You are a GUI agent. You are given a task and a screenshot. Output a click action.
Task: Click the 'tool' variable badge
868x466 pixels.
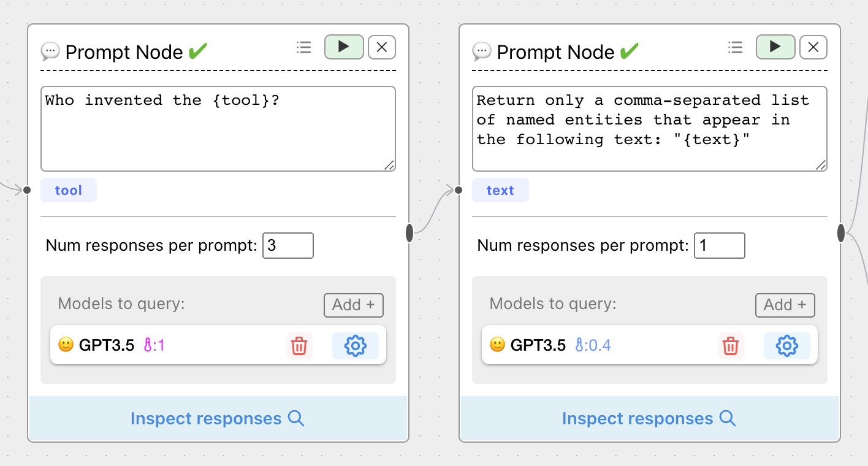click(68, 190)
